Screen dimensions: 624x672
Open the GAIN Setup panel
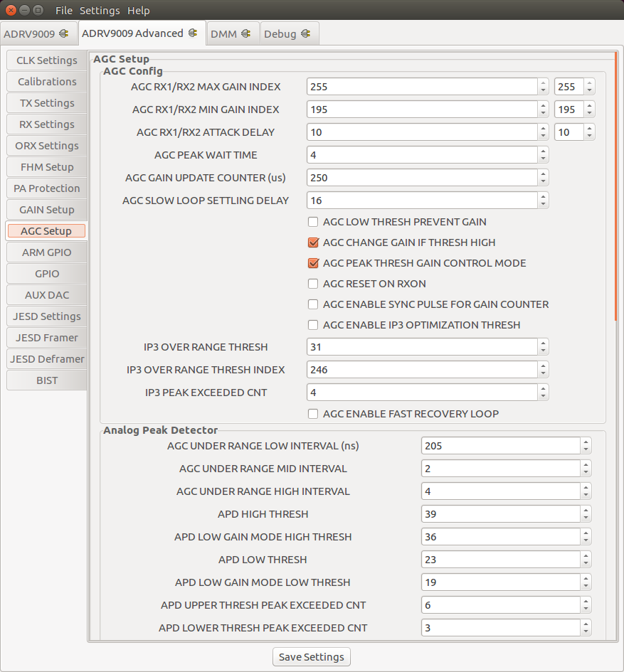(x=46, y=209)
